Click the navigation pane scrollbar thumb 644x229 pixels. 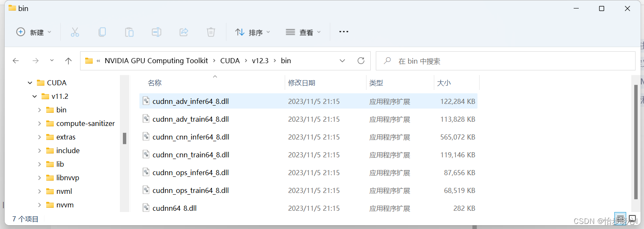(125, 138)
